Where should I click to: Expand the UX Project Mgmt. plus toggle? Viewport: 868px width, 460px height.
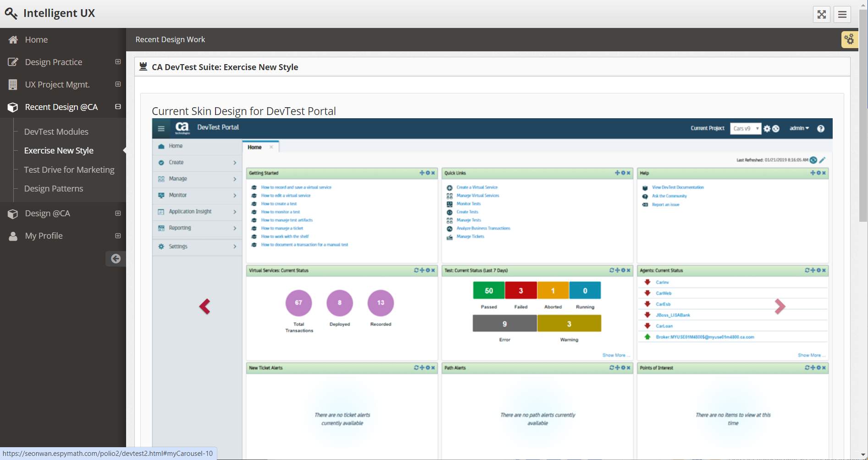point(118,84)
